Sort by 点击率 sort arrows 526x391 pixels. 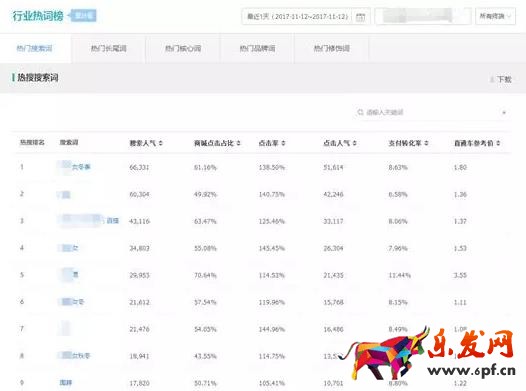coord(283,143)
